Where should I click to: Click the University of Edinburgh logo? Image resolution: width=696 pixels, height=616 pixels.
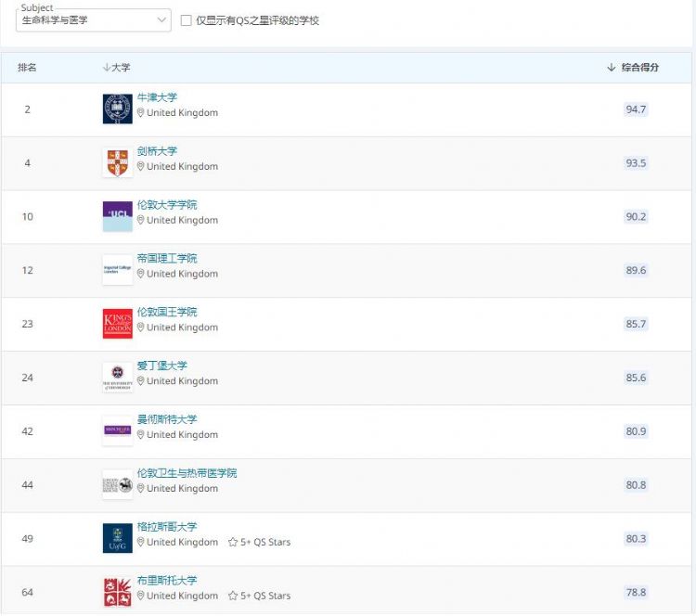coord(118,378)
